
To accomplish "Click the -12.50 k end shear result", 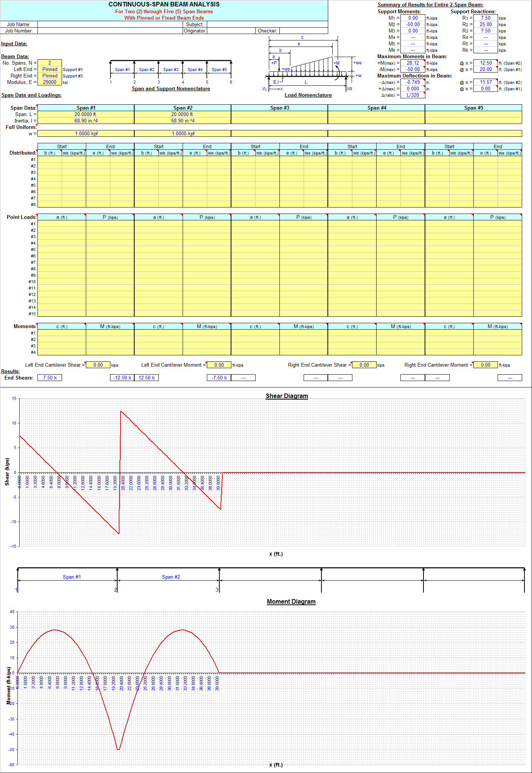I will [x=122, y=378].
